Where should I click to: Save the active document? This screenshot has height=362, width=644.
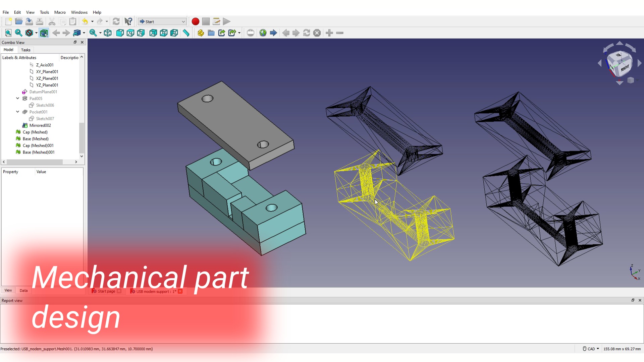click(x=29, y=22)
